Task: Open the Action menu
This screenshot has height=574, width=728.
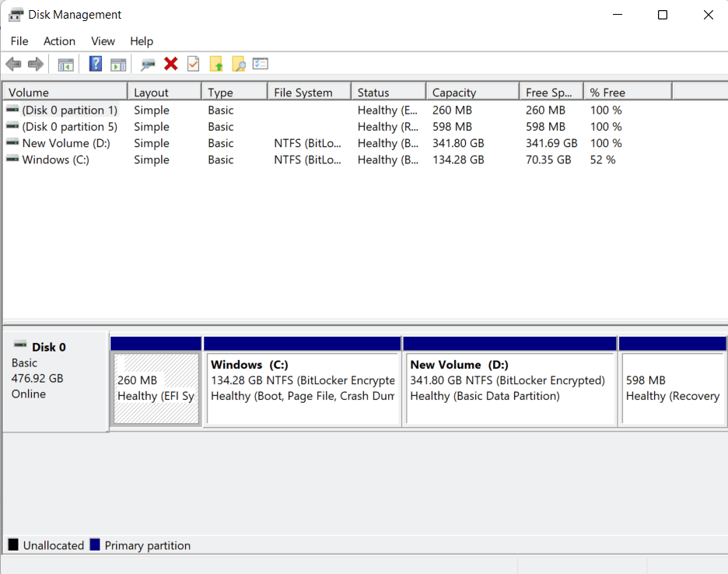Action: coord(59,41)
